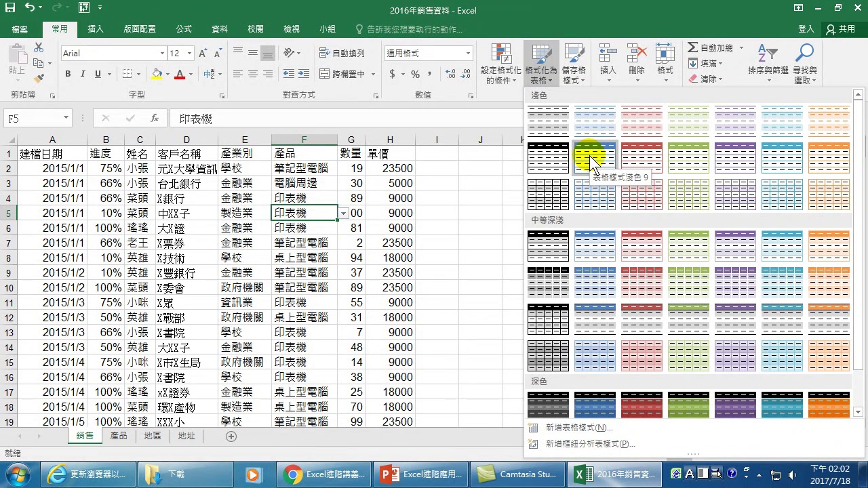Open the font size dropdown
Viewport: 868px width, 488px height.
[x=190, y=54]
